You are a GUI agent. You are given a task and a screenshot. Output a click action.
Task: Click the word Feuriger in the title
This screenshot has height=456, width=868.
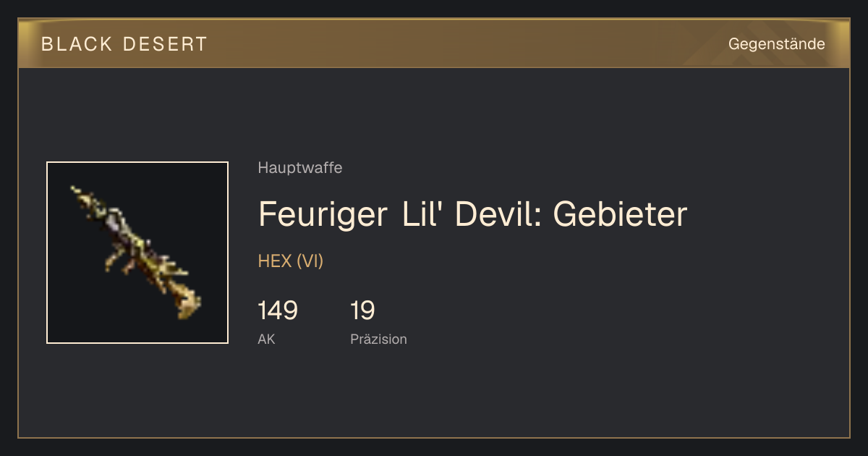tap(323, 216)
